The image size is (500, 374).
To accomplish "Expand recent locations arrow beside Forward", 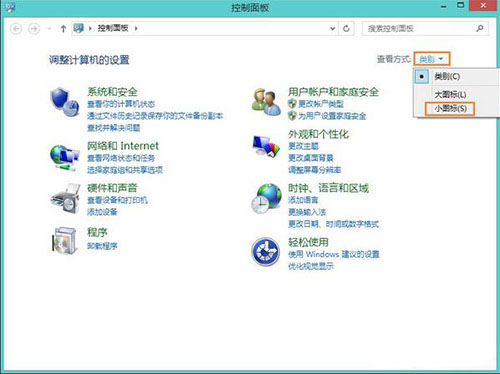I will (x=49, y=29).
